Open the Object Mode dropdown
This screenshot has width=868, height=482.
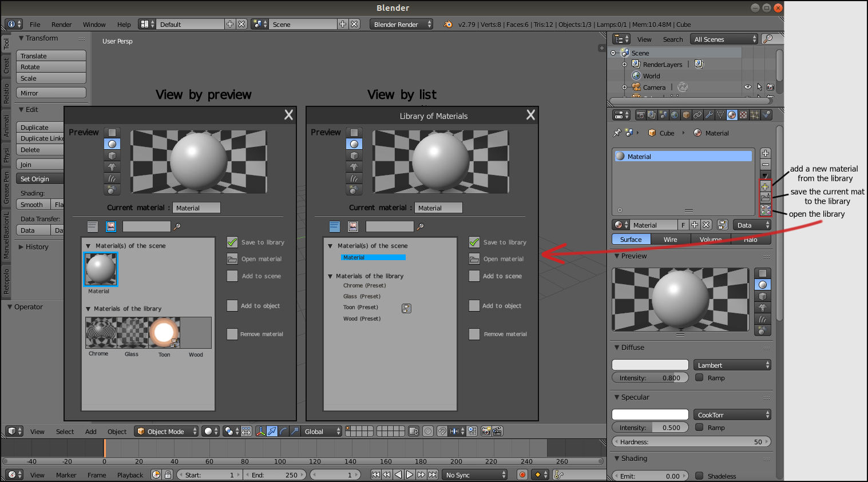[x=167, y=431]
